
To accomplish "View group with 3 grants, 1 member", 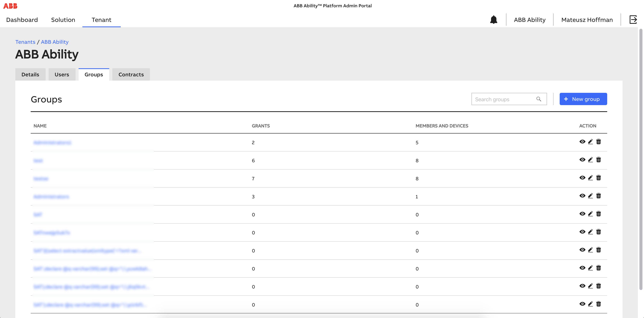I will coord(582,196).
